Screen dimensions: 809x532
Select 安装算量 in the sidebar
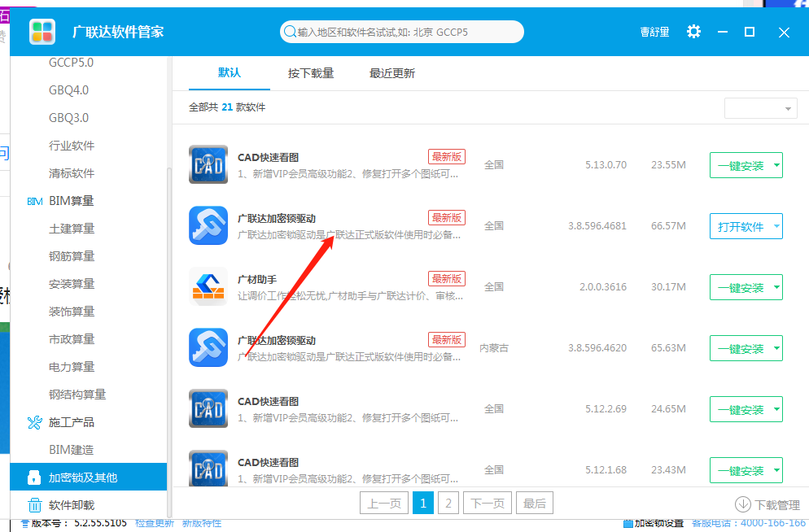click(72, 284)
